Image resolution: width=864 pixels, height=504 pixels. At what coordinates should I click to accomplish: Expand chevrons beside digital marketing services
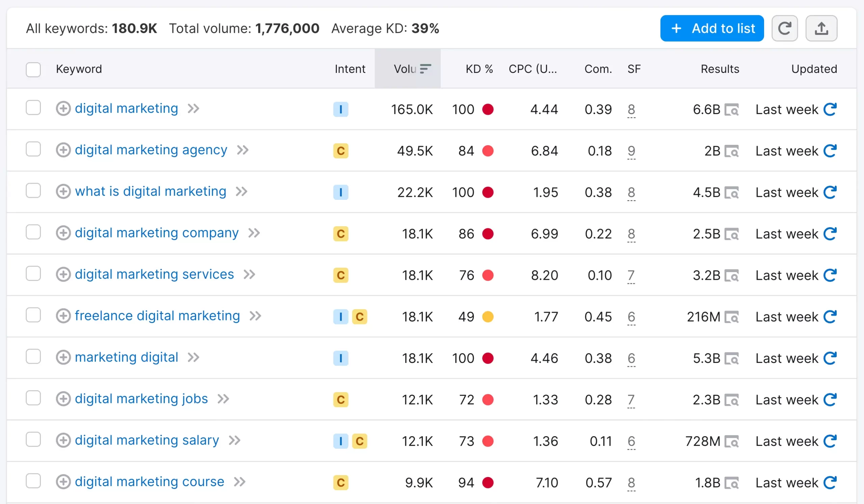tap(249, 275)
